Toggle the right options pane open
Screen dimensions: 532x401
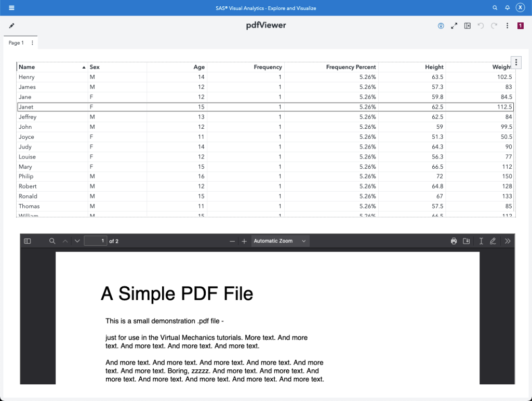pyautogui.click(x=468, y=25)
